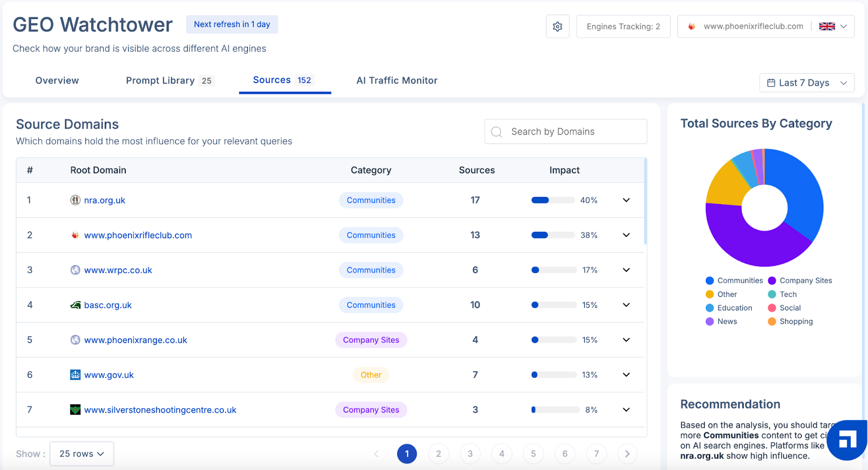Expand the nra.org.uk row
The height and width of the screenshot is (470, 868).
coord(626,200)
